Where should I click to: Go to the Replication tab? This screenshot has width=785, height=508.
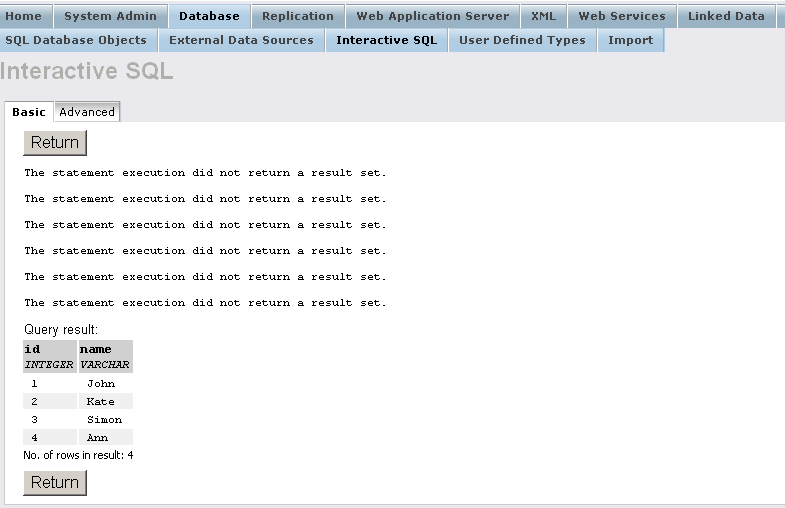tap(297, 16)
